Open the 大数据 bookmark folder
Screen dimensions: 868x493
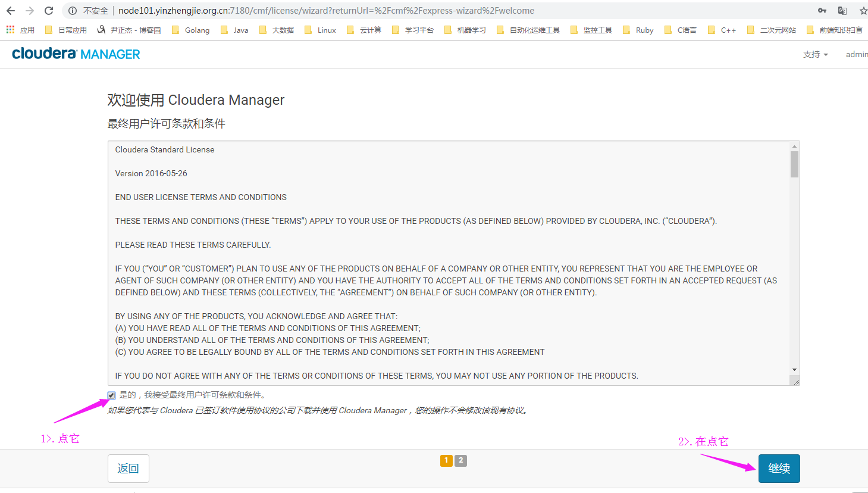(x=277, y=30)
